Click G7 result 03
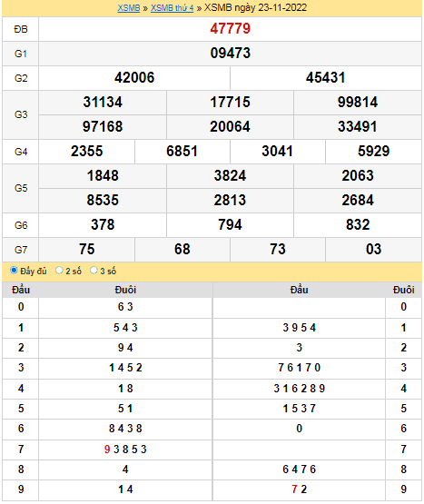424x504 pixels. point(373,249)
